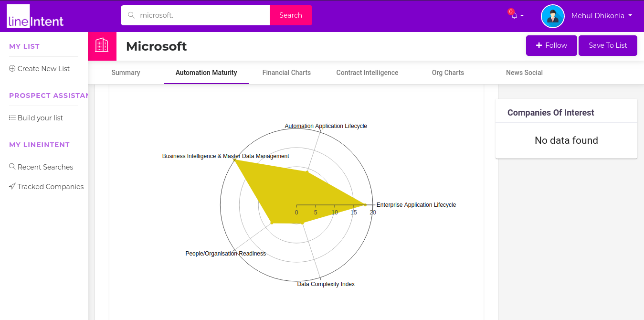Click the Enterprise Application Lifecycle axis label
The width and height of the screenshot is (644, 320).
click(x=416, y=205)
